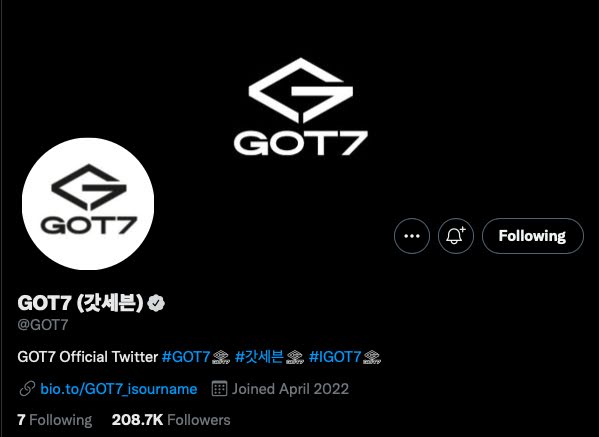Click the logo emoji after #갓세븐
599x437 pixels.
(295, 357)
